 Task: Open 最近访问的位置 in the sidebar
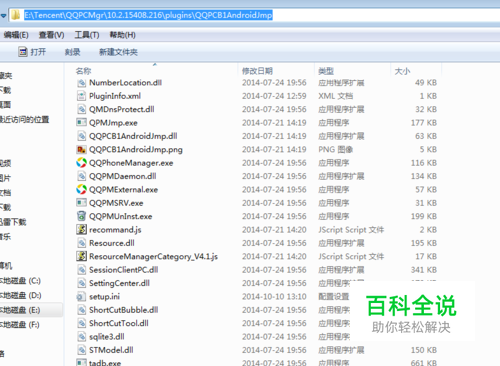click(24, 119)
